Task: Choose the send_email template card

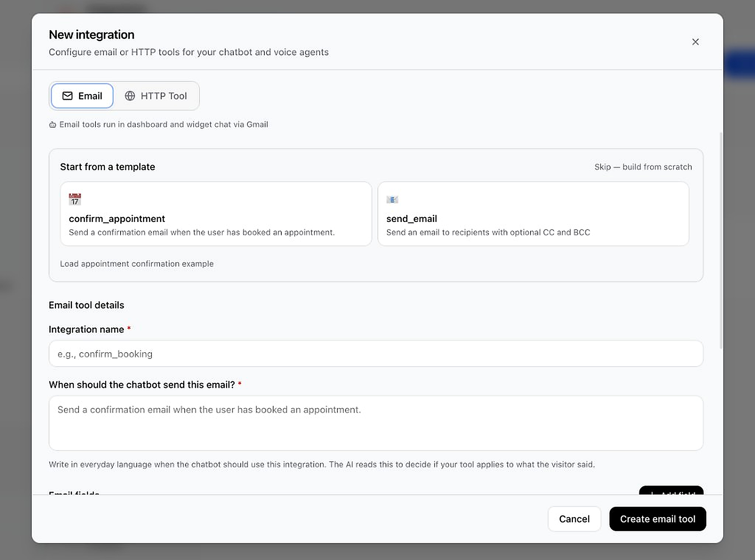Action: coord(533,214)
